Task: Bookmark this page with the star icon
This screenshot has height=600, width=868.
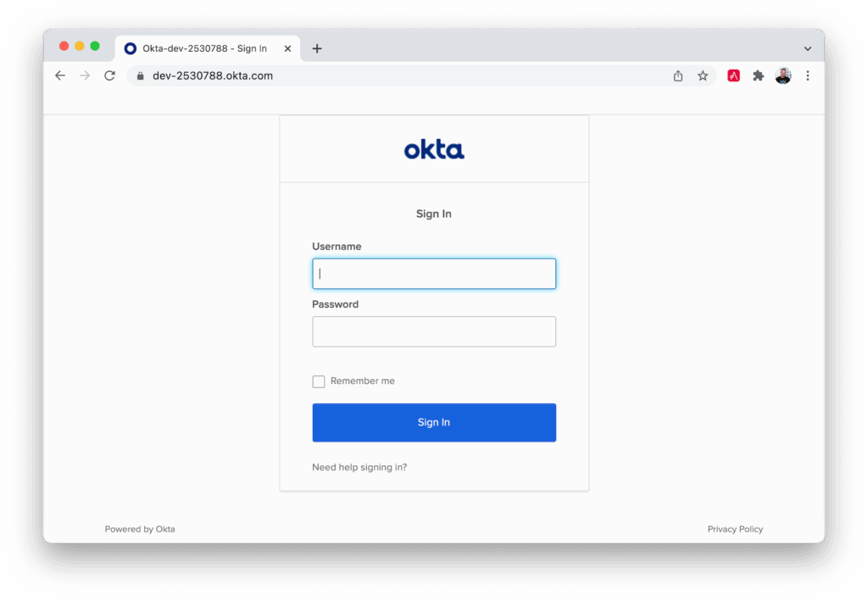Action: point(703,75)
